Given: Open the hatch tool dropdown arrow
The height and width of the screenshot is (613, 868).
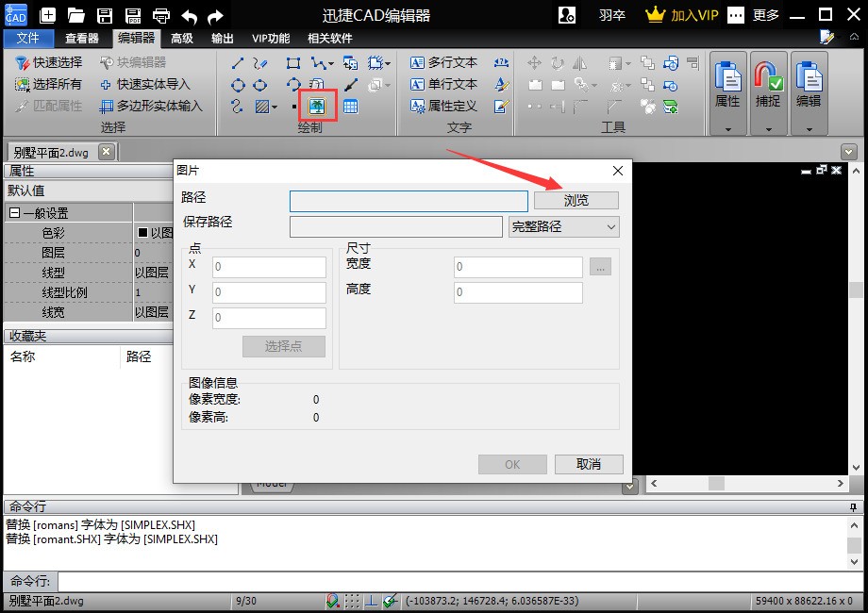Looking at the screenshot, I should click(275, 108).
